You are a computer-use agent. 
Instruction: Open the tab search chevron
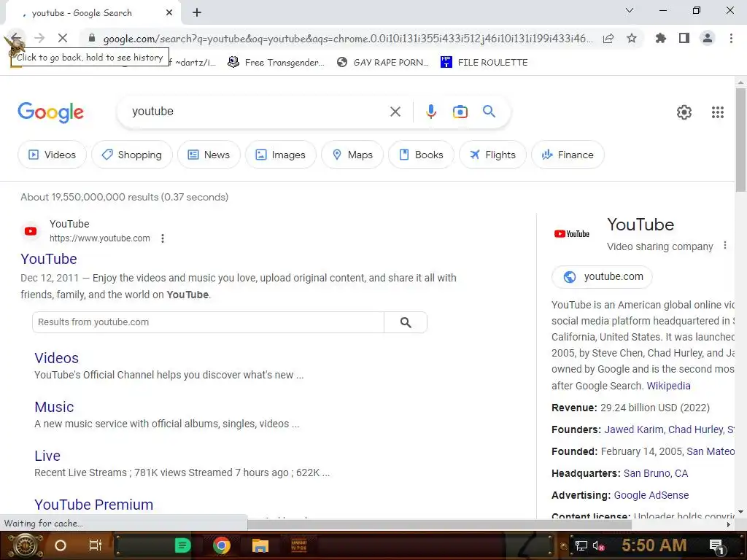tap(630, 10)
